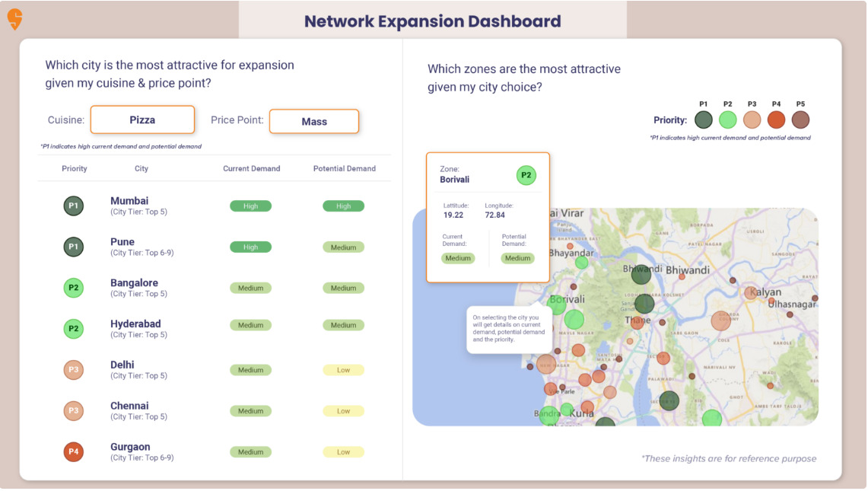Click the Mumbai city name

(129, 200)
